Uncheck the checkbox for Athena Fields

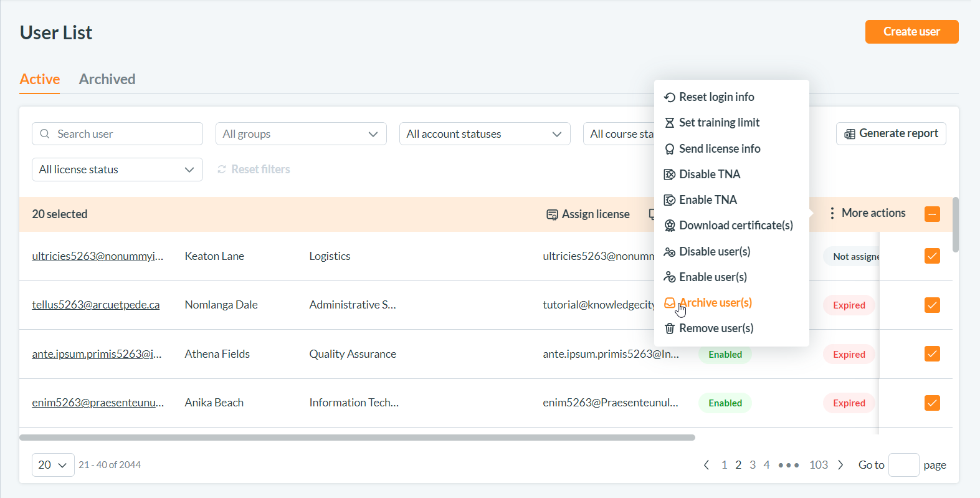click(932, 354)
